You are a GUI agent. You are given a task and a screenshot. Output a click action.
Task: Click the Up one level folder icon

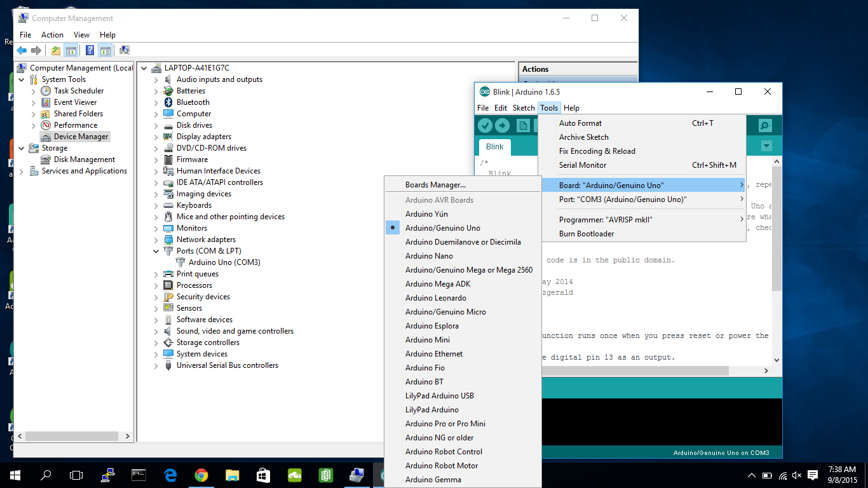(x=56, y=51)
